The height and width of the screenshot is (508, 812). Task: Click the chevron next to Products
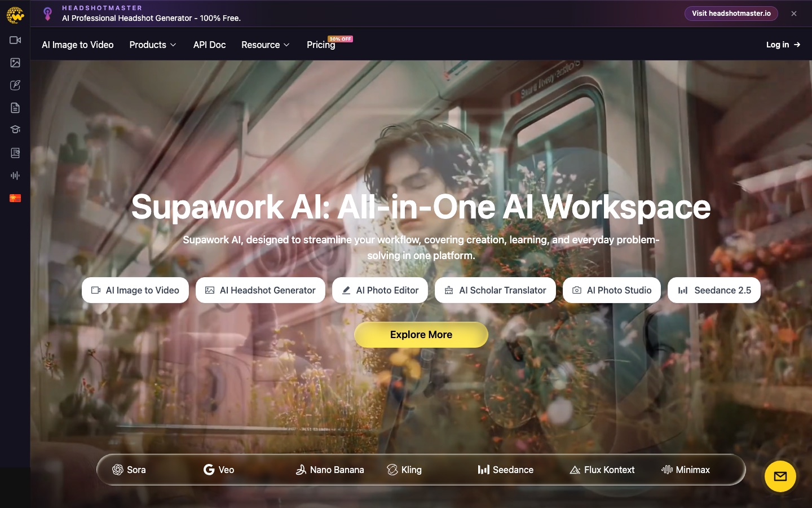coord(173,45)
